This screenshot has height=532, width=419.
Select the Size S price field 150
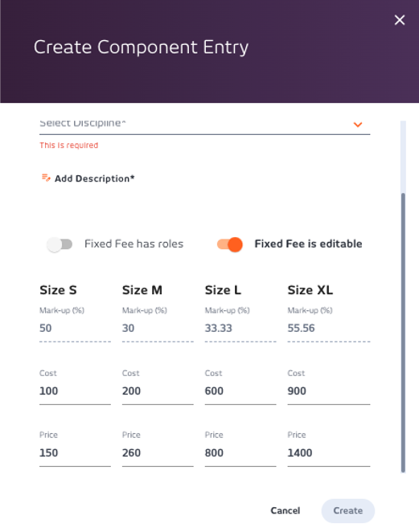click(75, 452)
